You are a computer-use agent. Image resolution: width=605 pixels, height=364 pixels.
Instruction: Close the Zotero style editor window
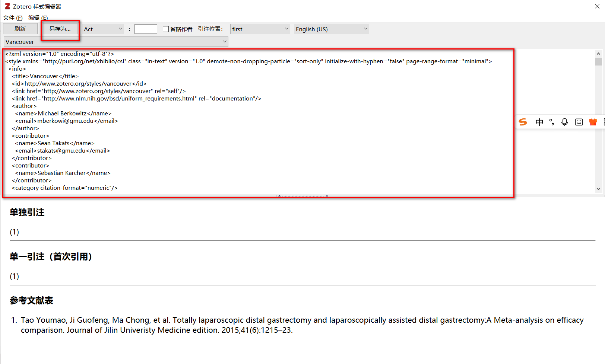pyautogui.click(x=597, y=6)
